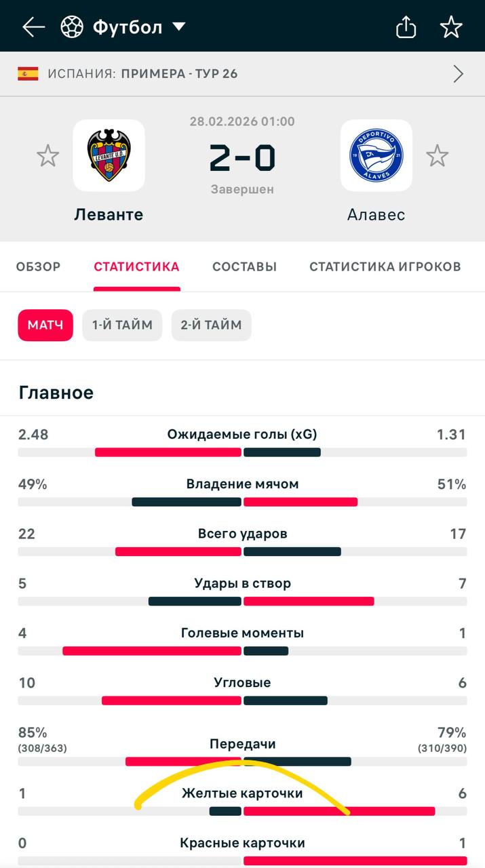The width and height of the screenshot is (485, 868).
Task: Tap the share icon in header
Action: click(406, 27)
